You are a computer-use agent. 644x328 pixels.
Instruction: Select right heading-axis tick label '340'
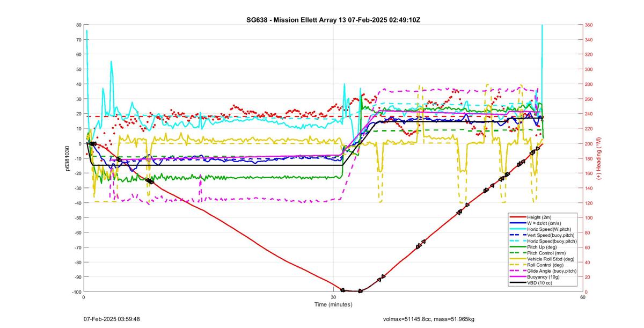pyautogui.click(x=589, y=40)
